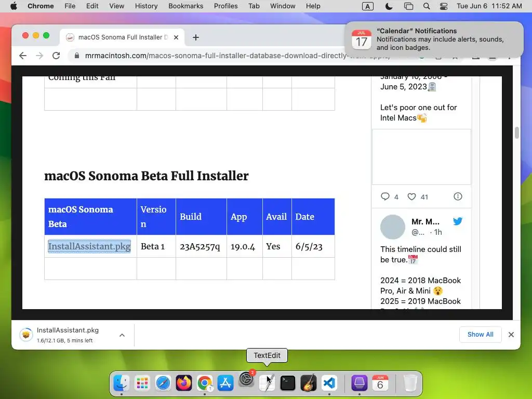Show All downloads
The height and width of the screenshot is (399, 532).
point(480,335)
